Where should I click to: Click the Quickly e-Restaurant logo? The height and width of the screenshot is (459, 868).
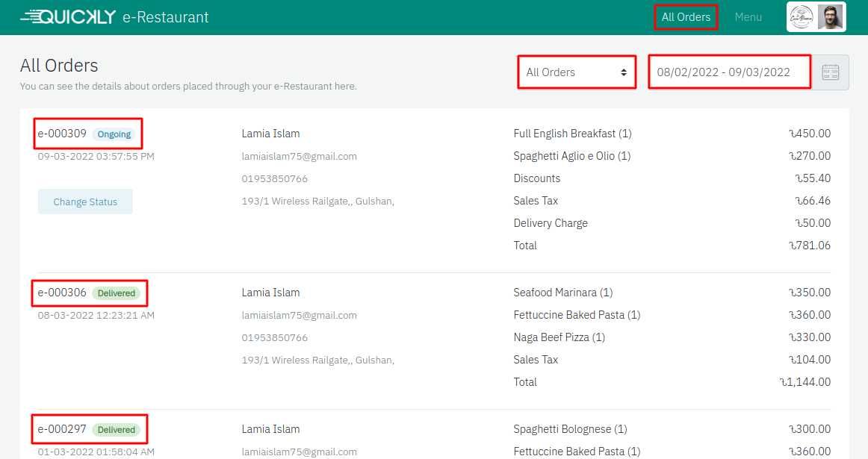pos(114,17)
